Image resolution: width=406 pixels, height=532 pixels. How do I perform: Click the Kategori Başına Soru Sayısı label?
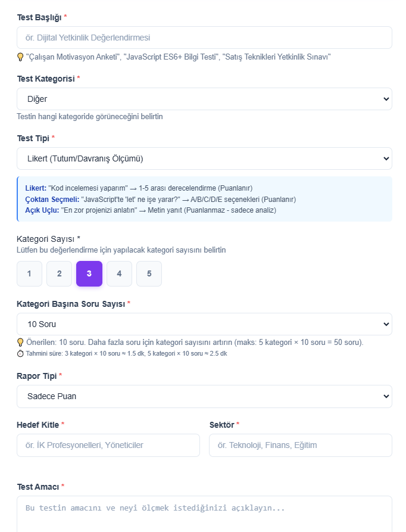(71, 304)
